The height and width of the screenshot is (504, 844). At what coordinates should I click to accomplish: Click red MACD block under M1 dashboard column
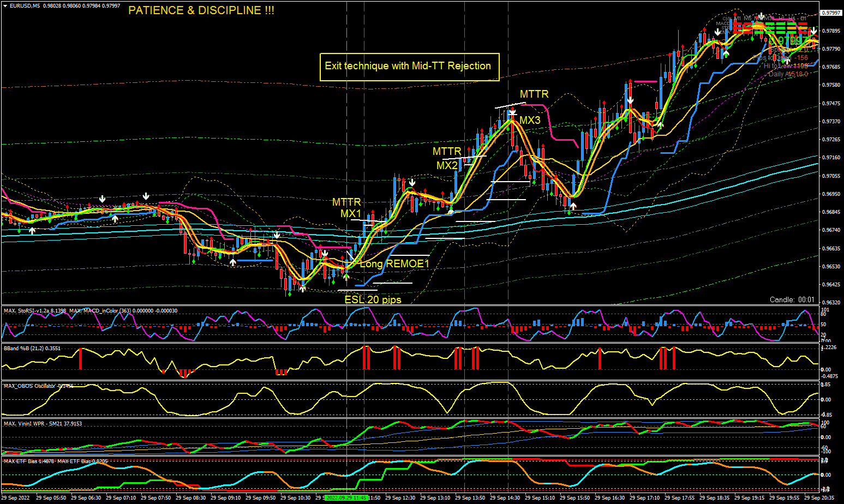[x=738, y=25]
